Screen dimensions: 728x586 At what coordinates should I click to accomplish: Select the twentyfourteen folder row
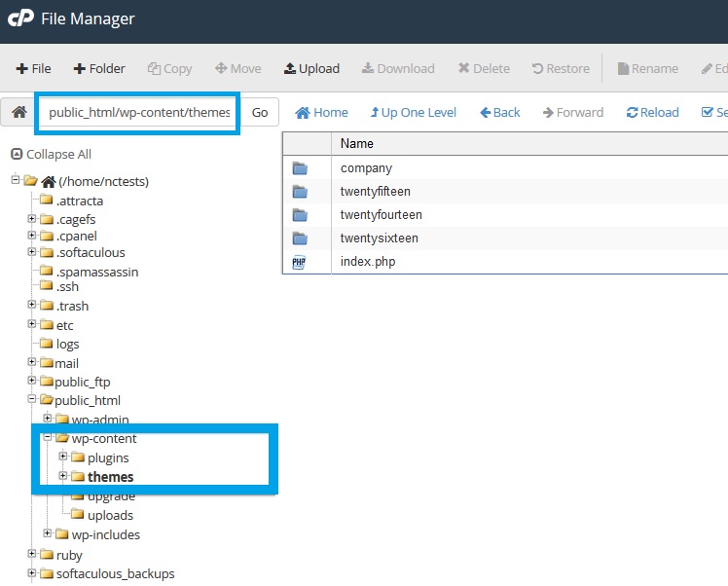click(x=505, y=214)
